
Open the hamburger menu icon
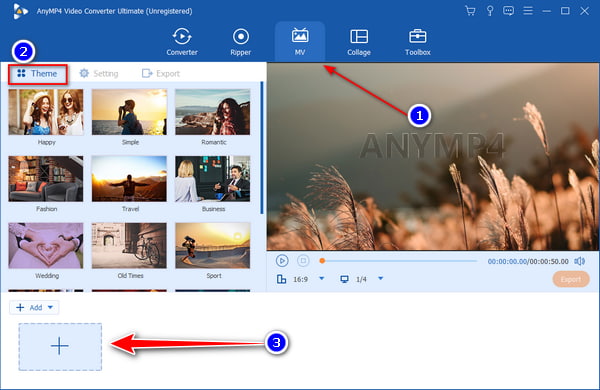coord(528,11)
